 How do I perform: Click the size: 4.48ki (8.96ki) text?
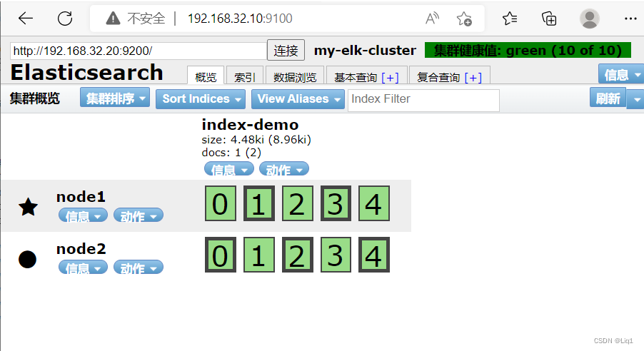[x=256, y=140]
